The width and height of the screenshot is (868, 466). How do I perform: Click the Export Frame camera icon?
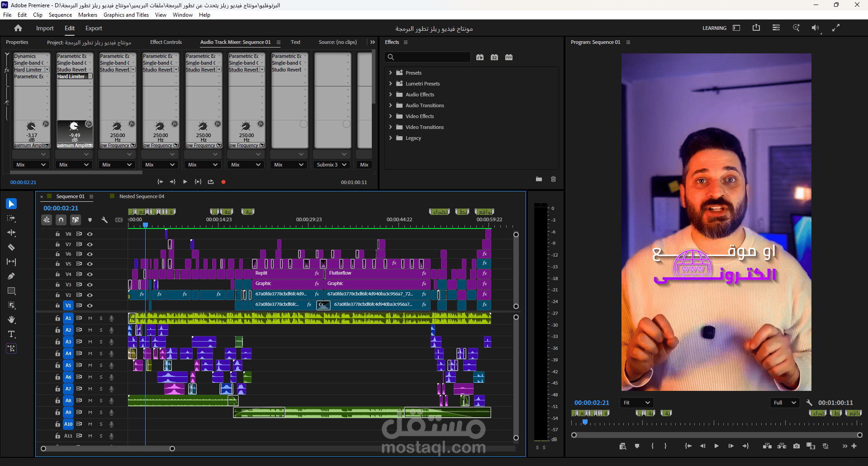pos(797,446)
